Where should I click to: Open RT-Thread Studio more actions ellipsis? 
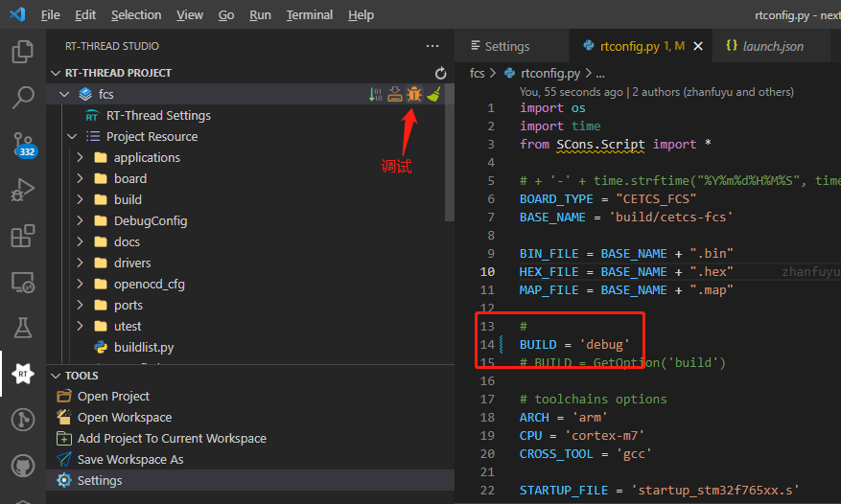pyautogui.click(x=432, y=46)
